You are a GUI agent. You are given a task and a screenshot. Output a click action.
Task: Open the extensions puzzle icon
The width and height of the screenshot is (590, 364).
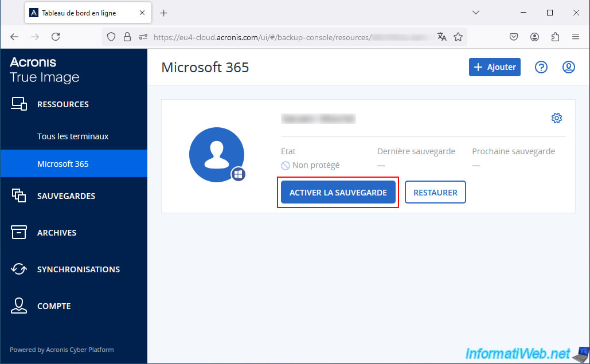pyautogui.click(x=555, y=37)
